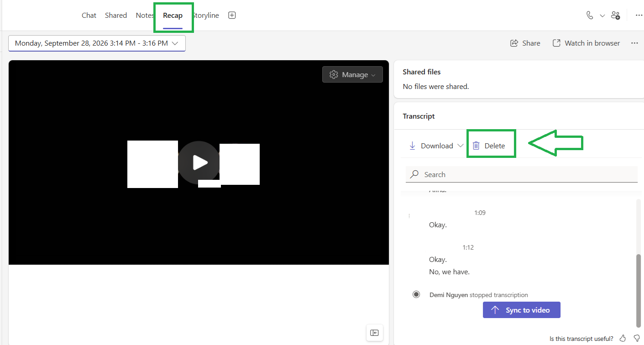Click the Shared files heading
644x345 pixels.
422,72
